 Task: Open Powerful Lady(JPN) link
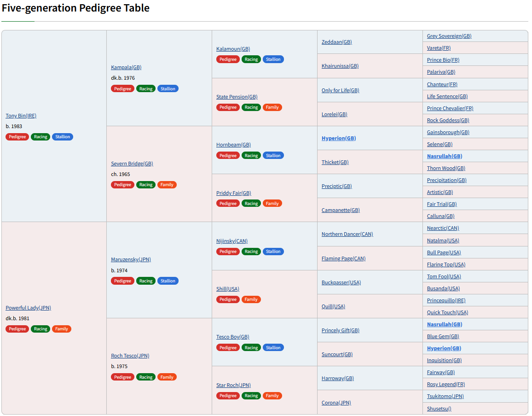click(x=29, y=308)
